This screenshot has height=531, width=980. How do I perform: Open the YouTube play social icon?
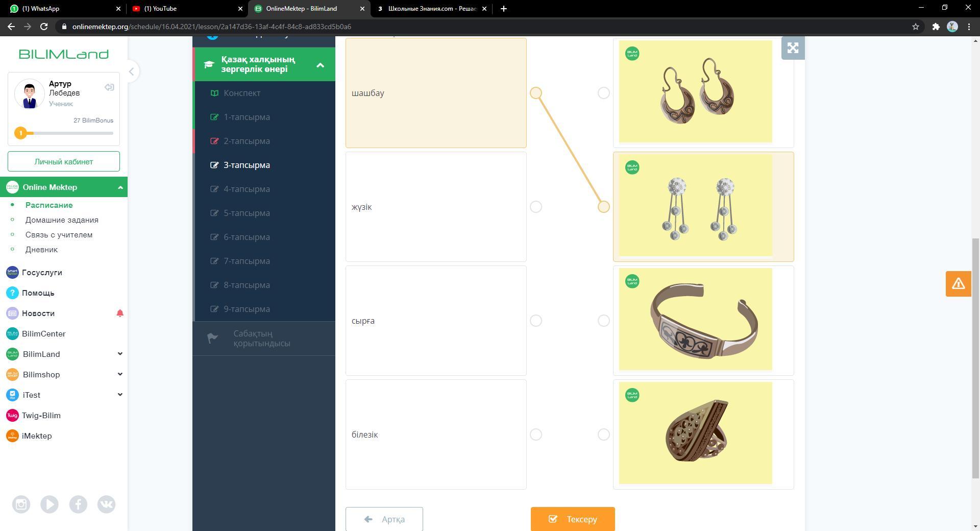[x=50, y=504]
